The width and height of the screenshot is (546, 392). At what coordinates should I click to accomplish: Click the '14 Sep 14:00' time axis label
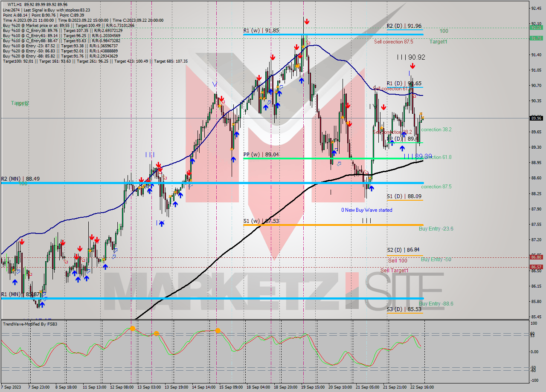point(203,387)
